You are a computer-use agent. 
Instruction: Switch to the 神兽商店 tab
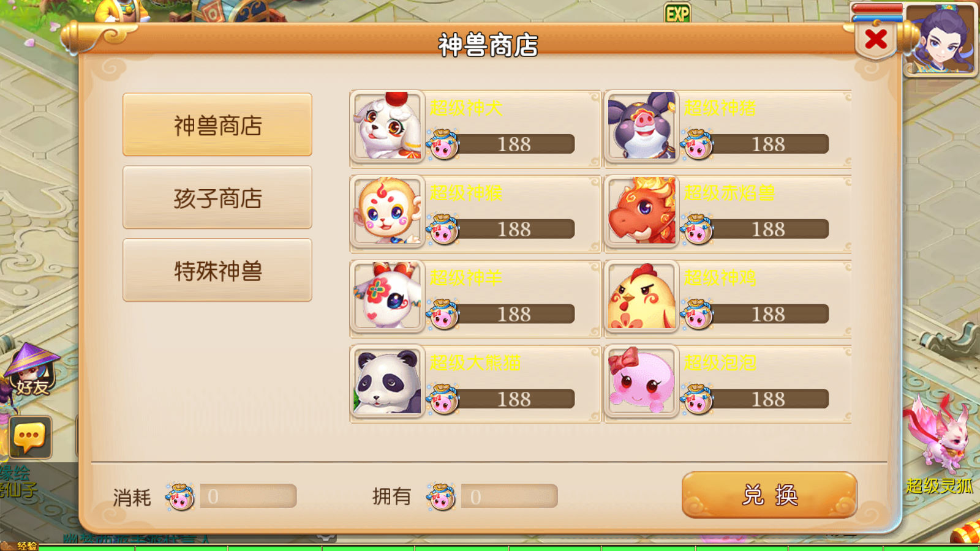[217, 125]
